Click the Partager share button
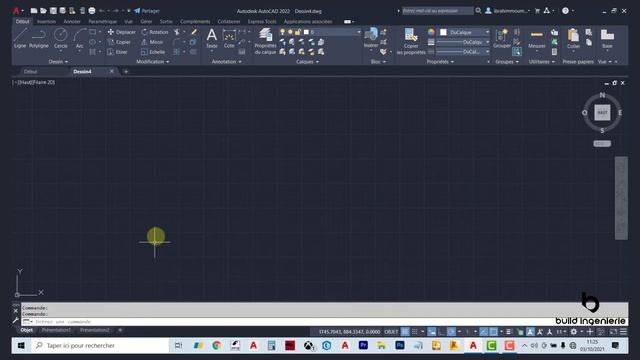The width and height of the screenshot is (640, 360). pos(147,11)
